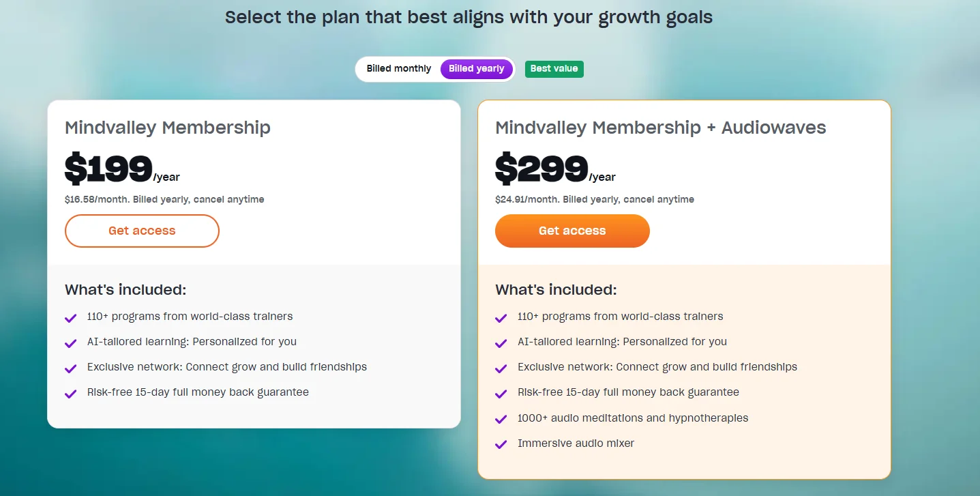Screen dimensions: 980x496
Task: Click the $24.91/month billing detail text
Action: tap(594, 199)
